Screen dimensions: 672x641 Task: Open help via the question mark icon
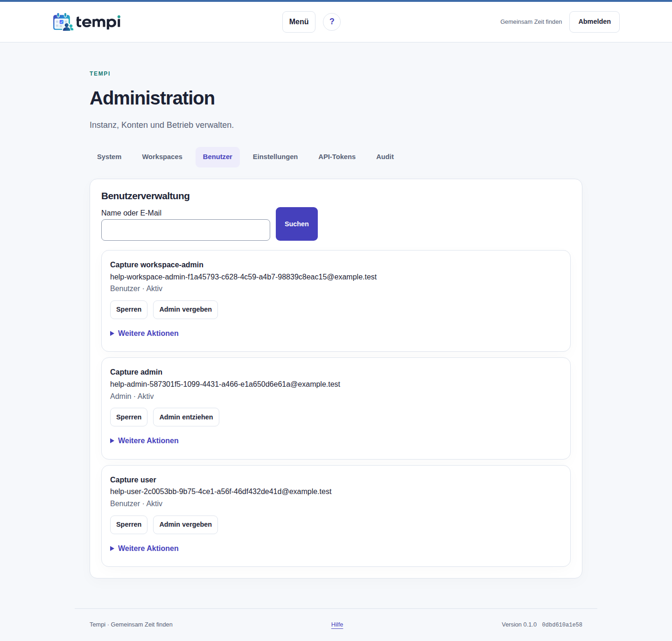(x=332, y=21)
